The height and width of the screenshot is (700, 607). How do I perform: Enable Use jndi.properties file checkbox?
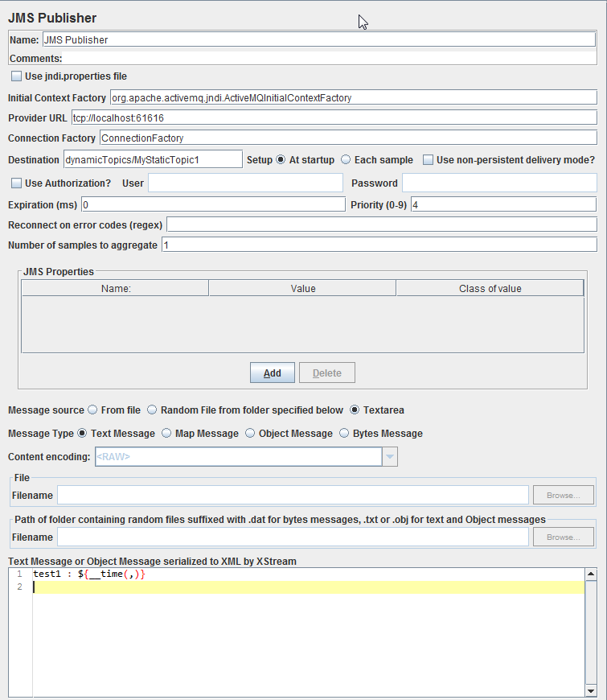click(x=17, y=76)
